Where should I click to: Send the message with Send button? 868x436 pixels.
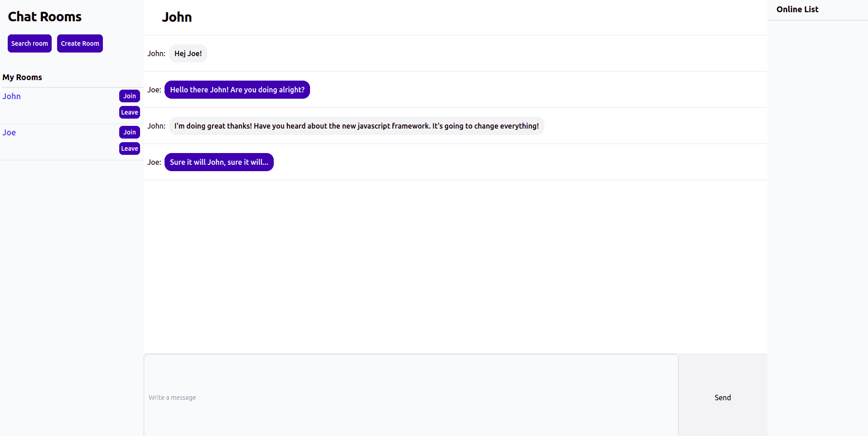723,395
